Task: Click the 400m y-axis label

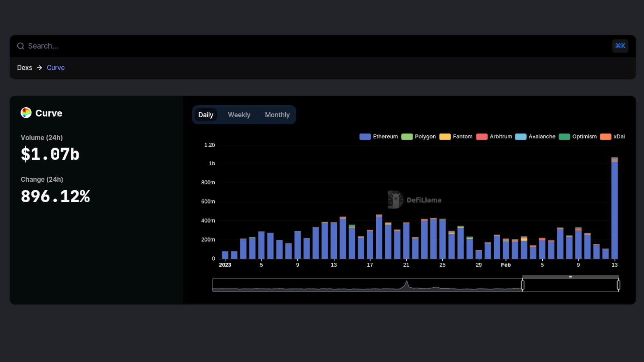Action: [x=208, y=221]
